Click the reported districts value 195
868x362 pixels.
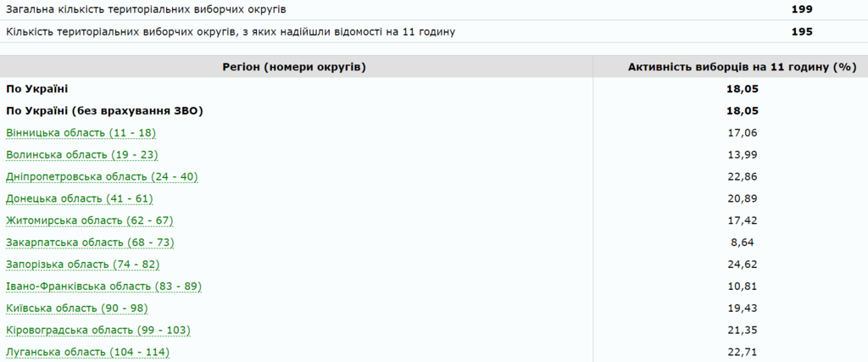point(802,31)
